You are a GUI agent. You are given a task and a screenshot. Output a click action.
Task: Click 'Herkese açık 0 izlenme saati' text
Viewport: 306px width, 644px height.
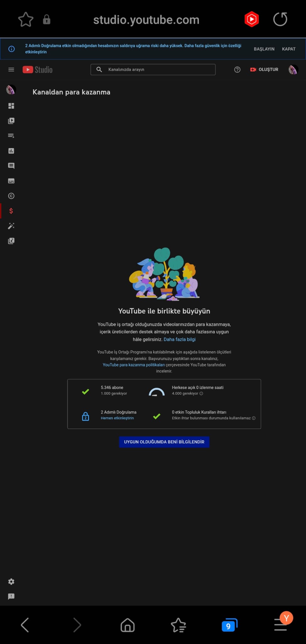pos(198,387)
